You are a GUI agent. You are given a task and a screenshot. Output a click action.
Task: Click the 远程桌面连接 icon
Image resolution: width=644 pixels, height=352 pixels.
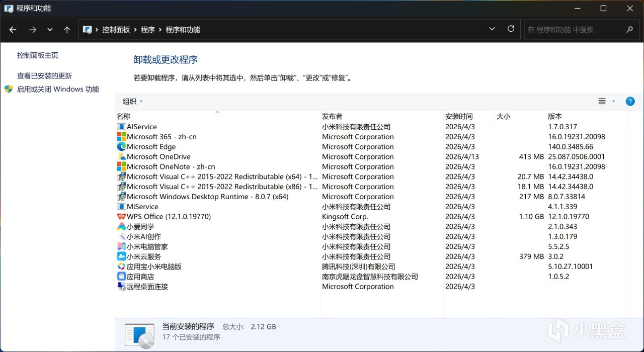point(121,287)
